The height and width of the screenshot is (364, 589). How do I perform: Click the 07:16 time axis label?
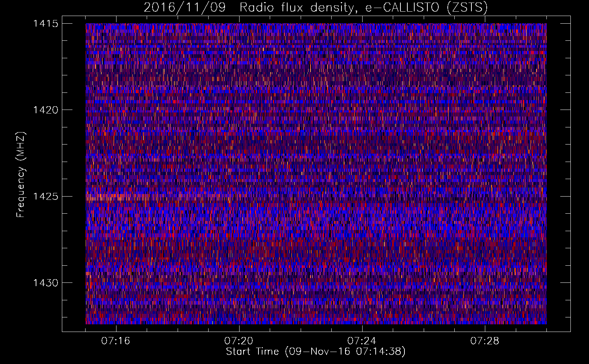pos(116,341)
